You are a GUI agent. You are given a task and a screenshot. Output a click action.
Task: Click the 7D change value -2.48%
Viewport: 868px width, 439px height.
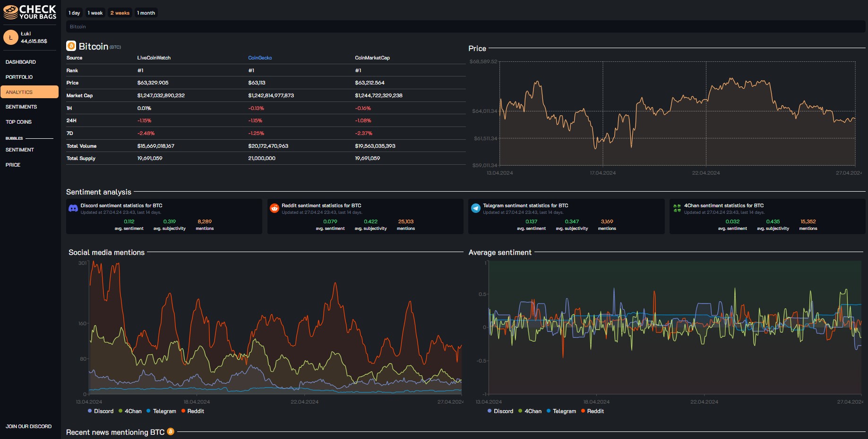[146, 133]
